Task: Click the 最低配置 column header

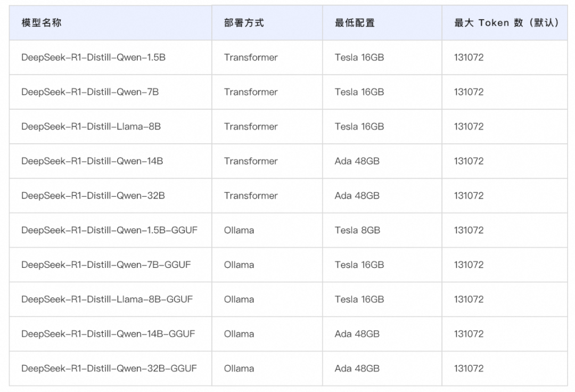Action: click(x=355, y=23)
